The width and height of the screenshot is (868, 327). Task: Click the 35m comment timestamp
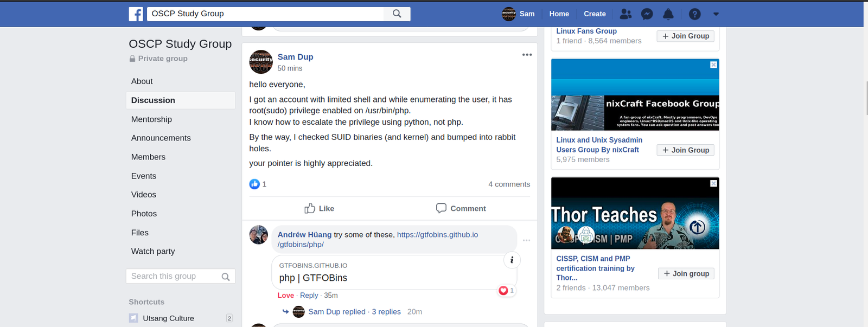pyautogui.click(x=331, y=296)
